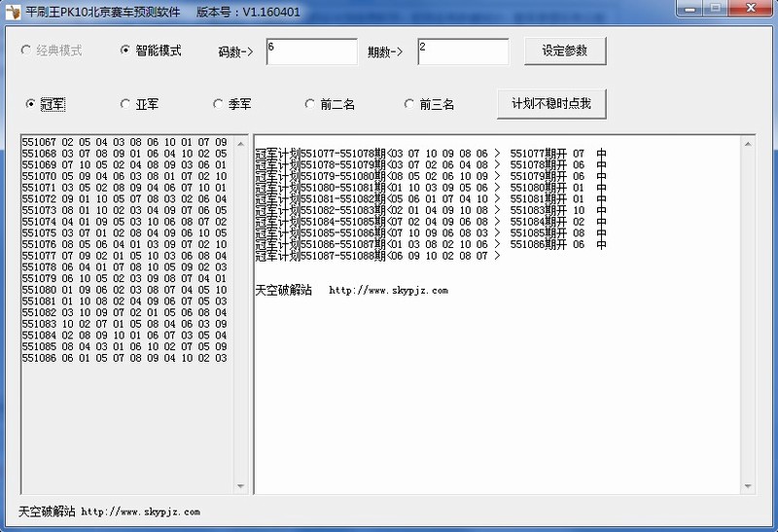Pick the 前二名 radio button
778x532 pixels.
tap(310, 103)
